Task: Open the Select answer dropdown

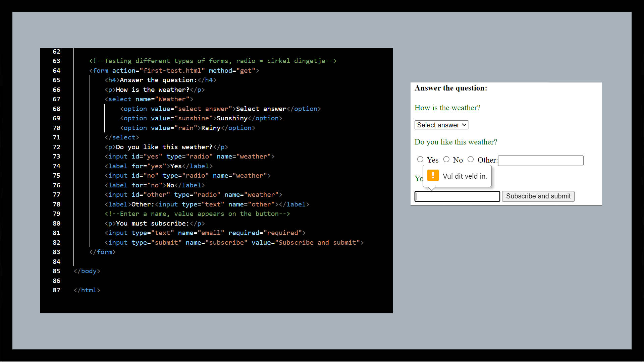Action: 441,125
